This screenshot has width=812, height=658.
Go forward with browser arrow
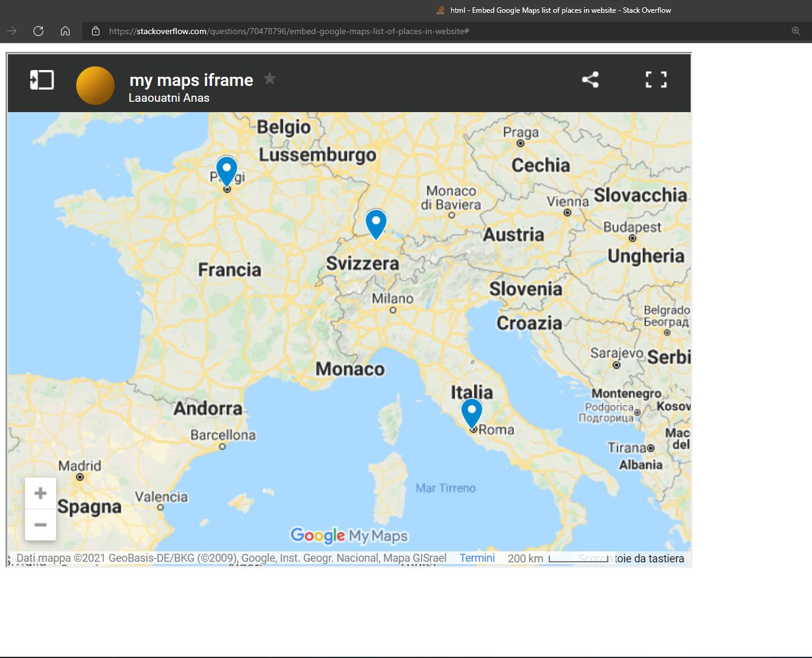point(12,31)
